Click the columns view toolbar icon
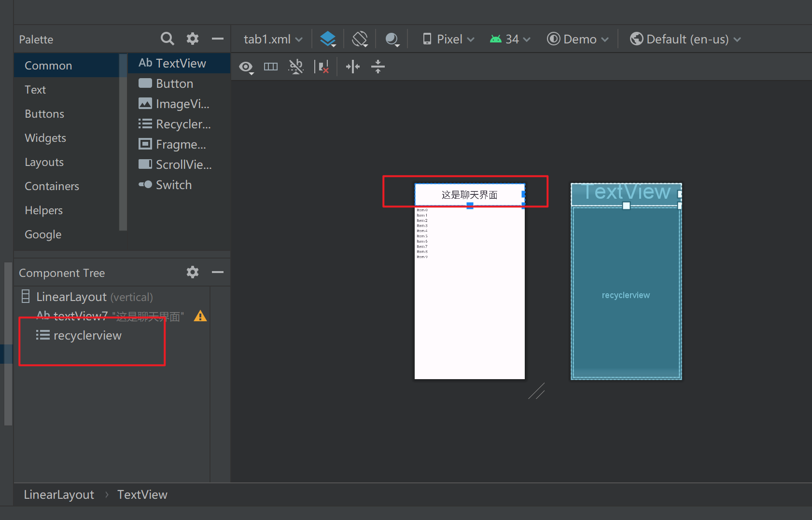 (271, 67)
